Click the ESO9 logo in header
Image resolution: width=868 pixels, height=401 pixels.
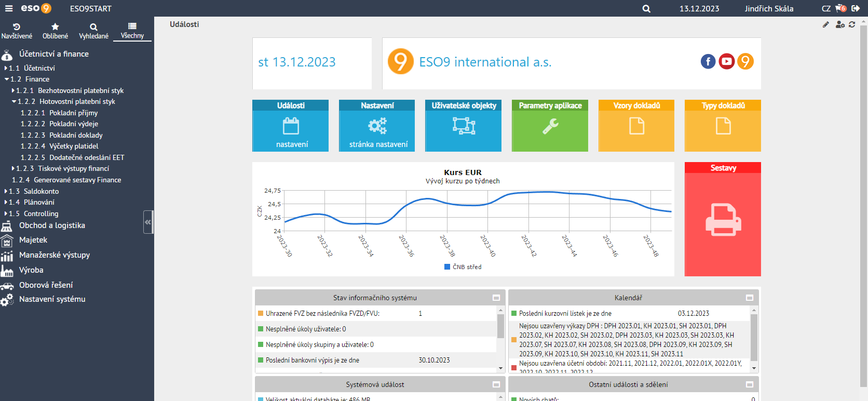[x=36, y=8]
